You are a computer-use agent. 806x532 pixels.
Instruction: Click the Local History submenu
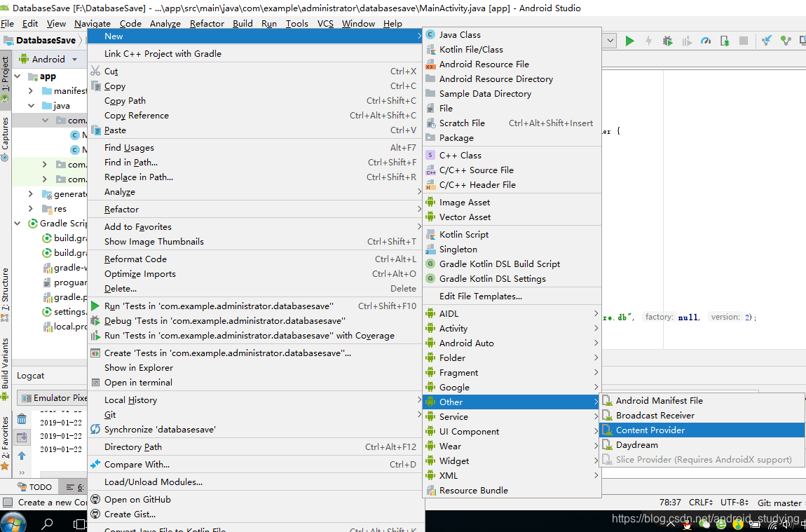256,400
